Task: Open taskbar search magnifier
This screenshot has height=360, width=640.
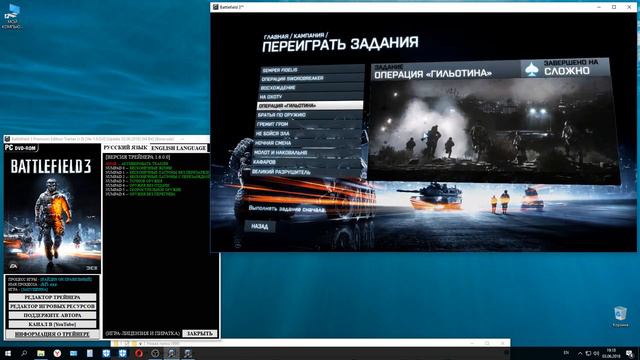Action: (x=24, y=353)
